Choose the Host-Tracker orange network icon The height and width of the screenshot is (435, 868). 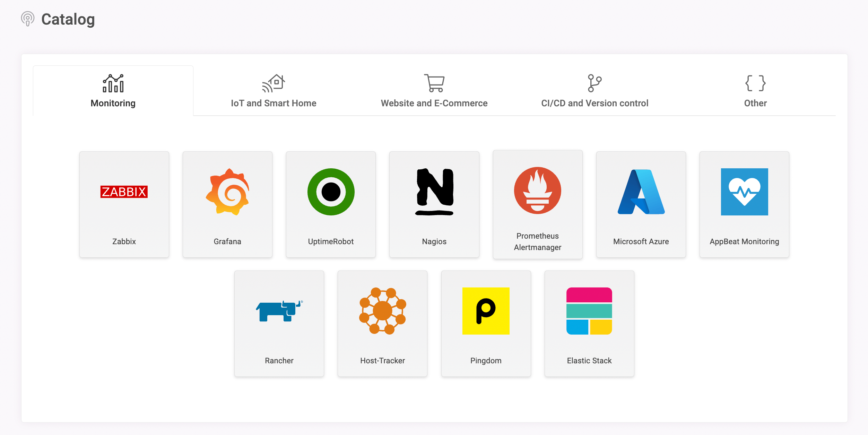(383, 311)
